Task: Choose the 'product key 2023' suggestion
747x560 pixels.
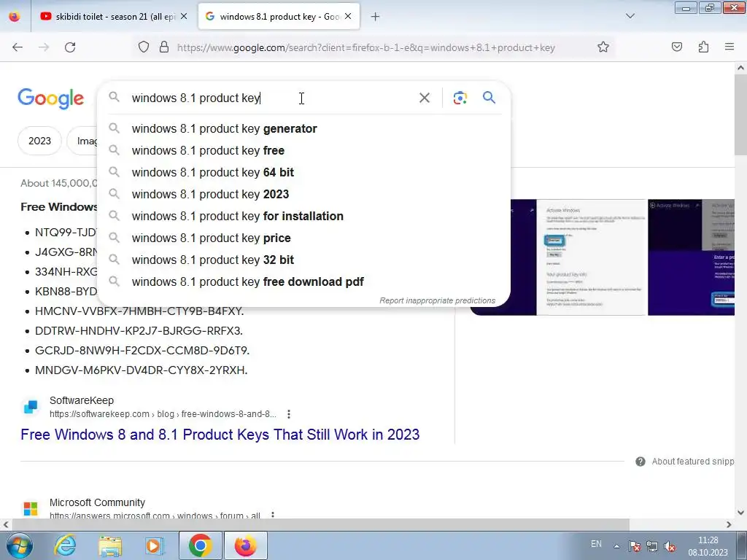Action: tap(304, 194)
